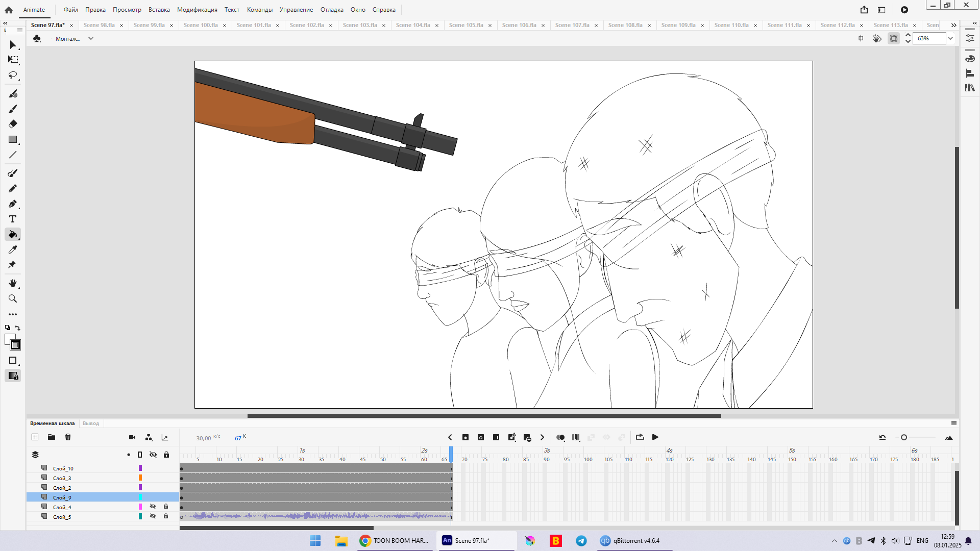This screenshot has height=551, width=980.
Task: Open layer view options stack icon
Action: point(35,455)
